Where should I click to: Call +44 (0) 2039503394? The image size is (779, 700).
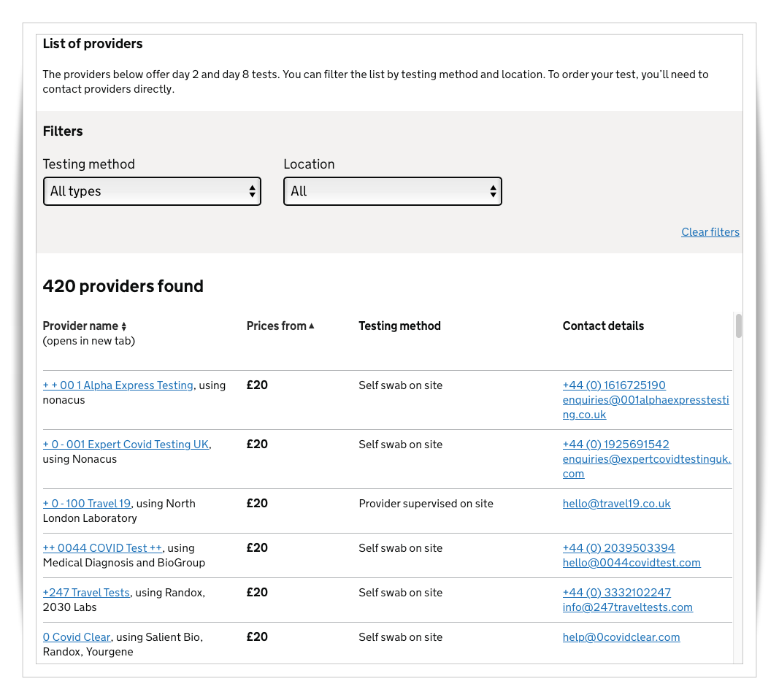pyautogui.click(x=618, y=548)
